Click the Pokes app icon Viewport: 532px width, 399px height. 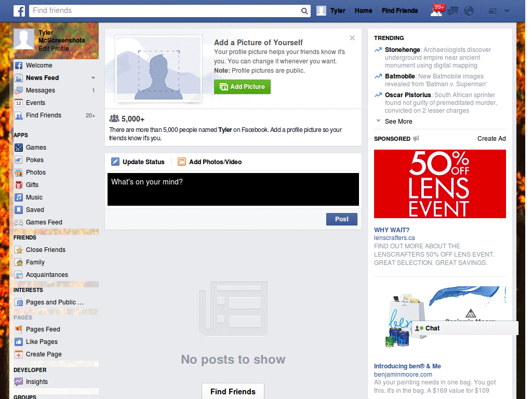[x=19, y=160]
